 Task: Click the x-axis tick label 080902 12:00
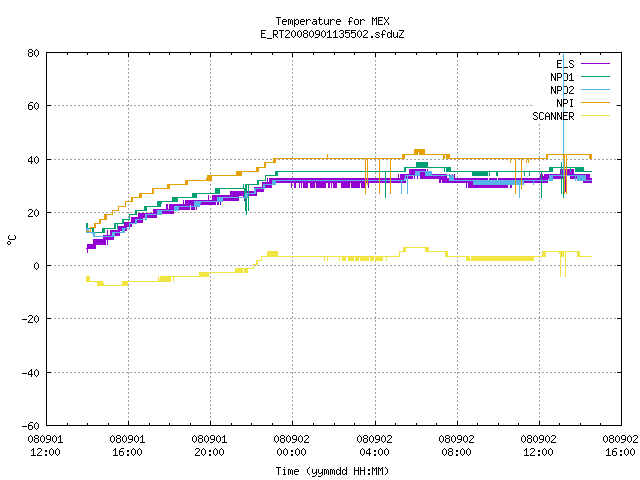(x=538, y=446)
